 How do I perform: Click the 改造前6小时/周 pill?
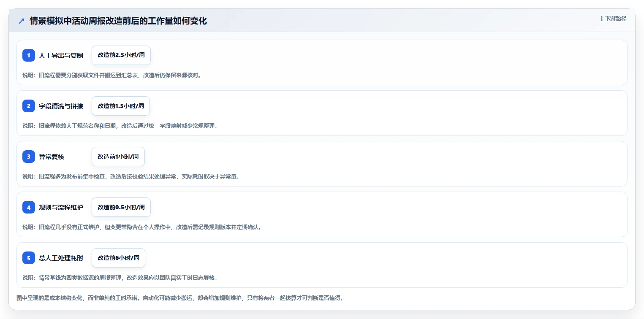[118, 258]
